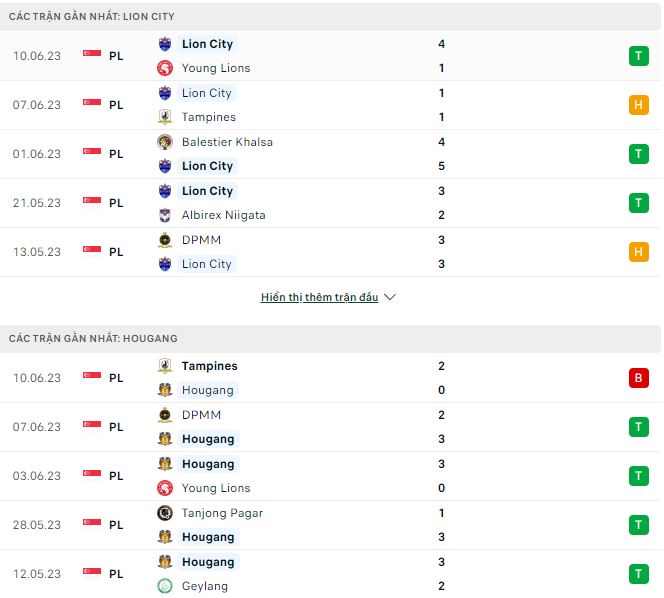Click the Balestier Khalsa team logo

coord(165,142)
